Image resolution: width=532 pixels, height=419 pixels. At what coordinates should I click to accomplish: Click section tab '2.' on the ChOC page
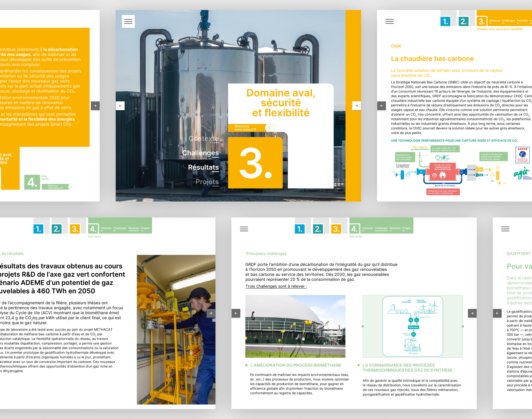tap(463, 22)
